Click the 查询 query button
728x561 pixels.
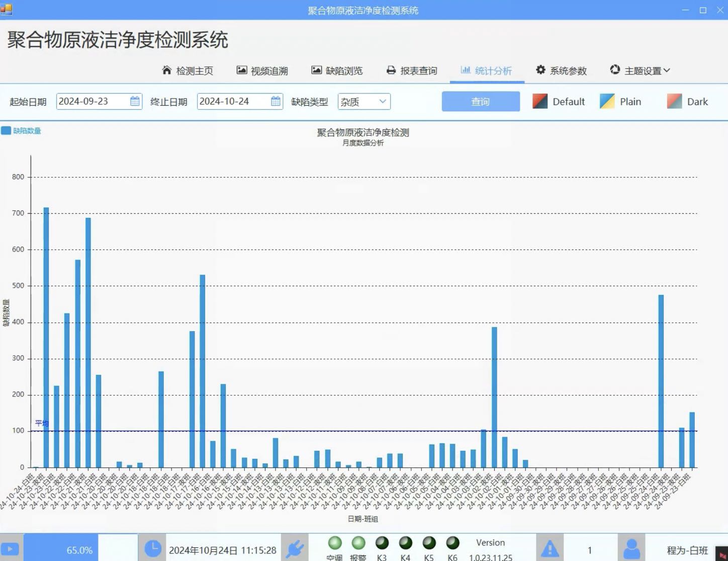(480, 101)
